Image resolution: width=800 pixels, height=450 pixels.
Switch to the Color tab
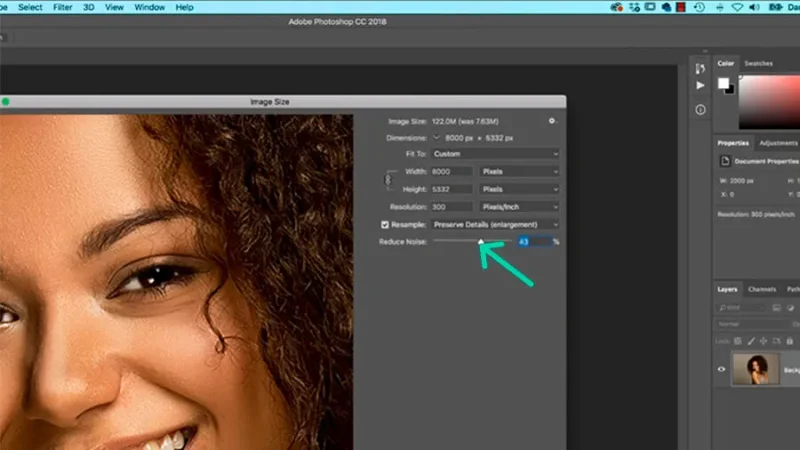[726, 63]
